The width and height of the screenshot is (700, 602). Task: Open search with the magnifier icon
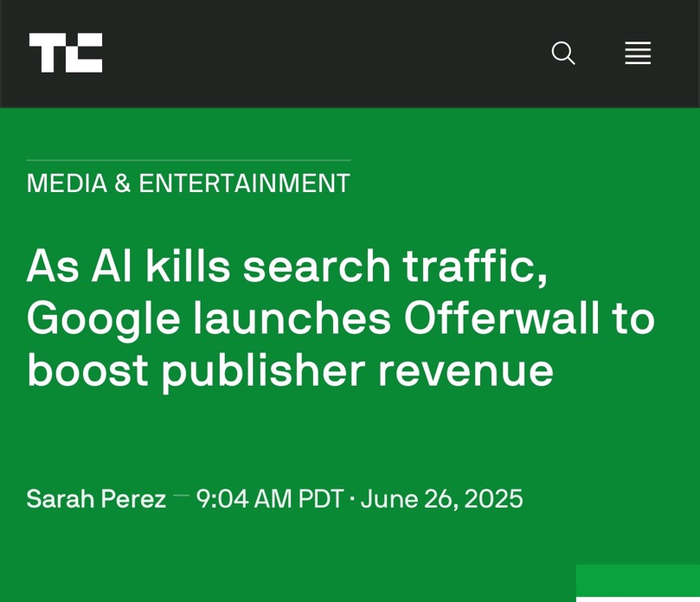point(563,53)
